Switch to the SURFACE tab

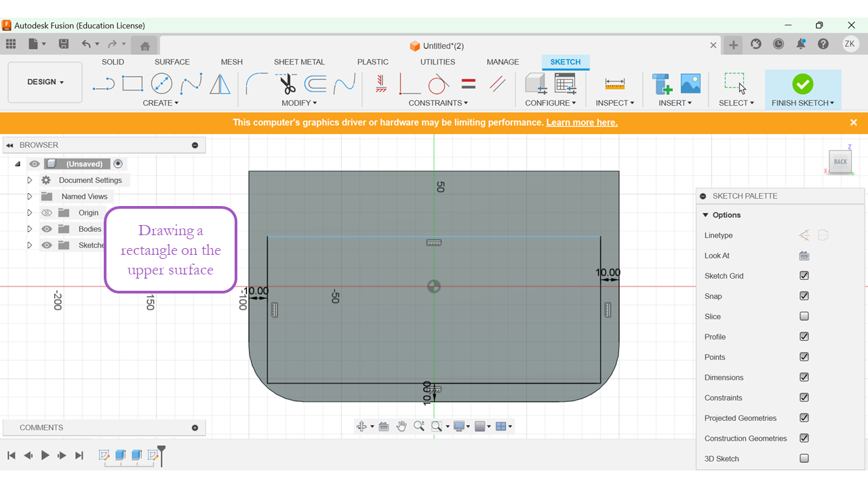click(172, 62)
